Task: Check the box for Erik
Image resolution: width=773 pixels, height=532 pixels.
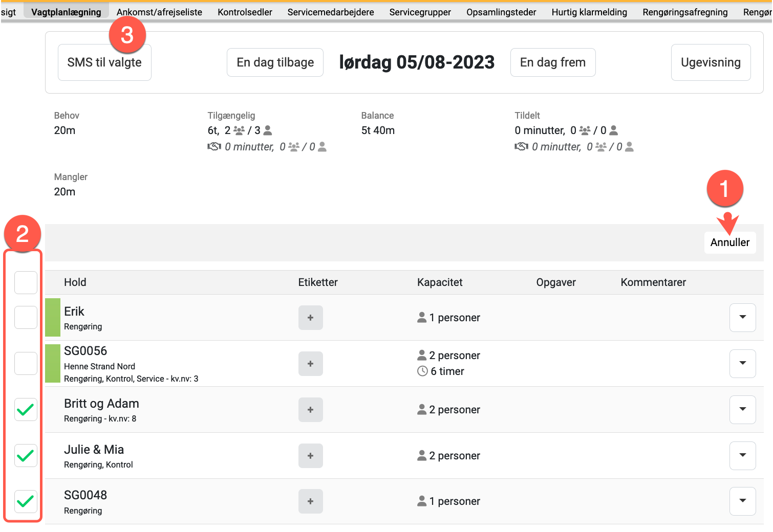Action: [26, 317]
